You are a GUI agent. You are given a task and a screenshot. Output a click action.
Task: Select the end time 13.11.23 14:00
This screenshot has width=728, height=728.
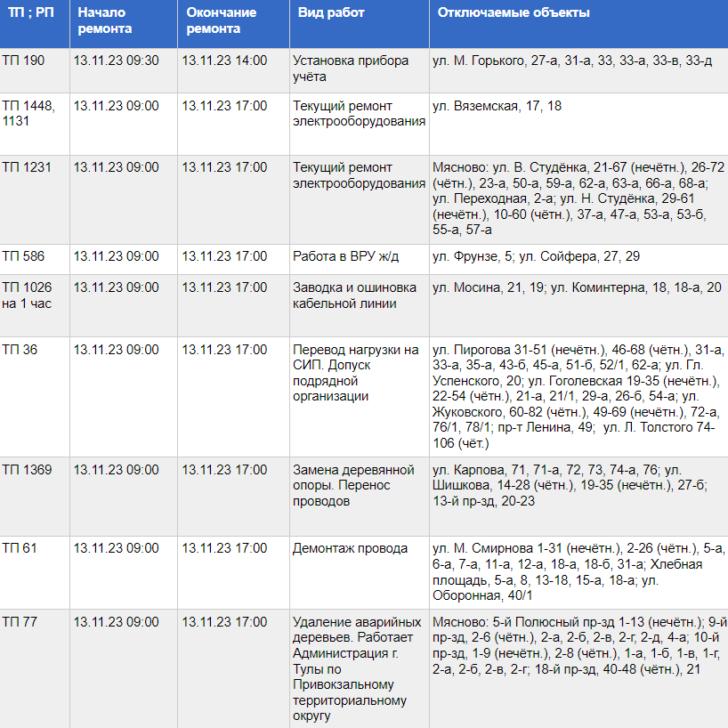(x=233, y=70)
